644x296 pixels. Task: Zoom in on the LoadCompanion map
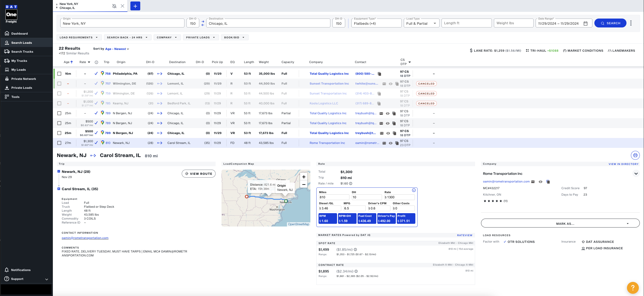point(304,177)
